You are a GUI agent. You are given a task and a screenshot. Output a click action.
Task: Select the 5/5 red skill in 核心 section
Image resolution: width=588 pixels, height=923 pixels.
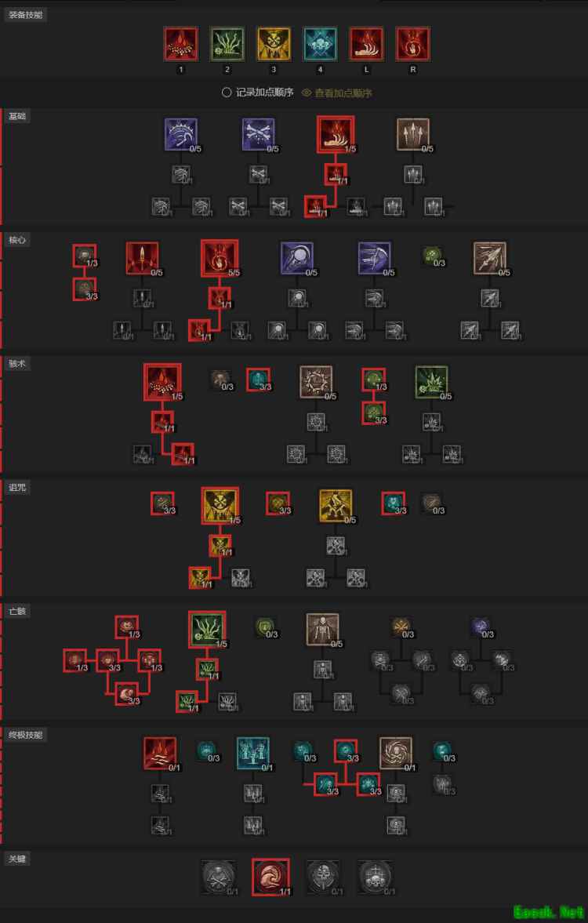220,258
